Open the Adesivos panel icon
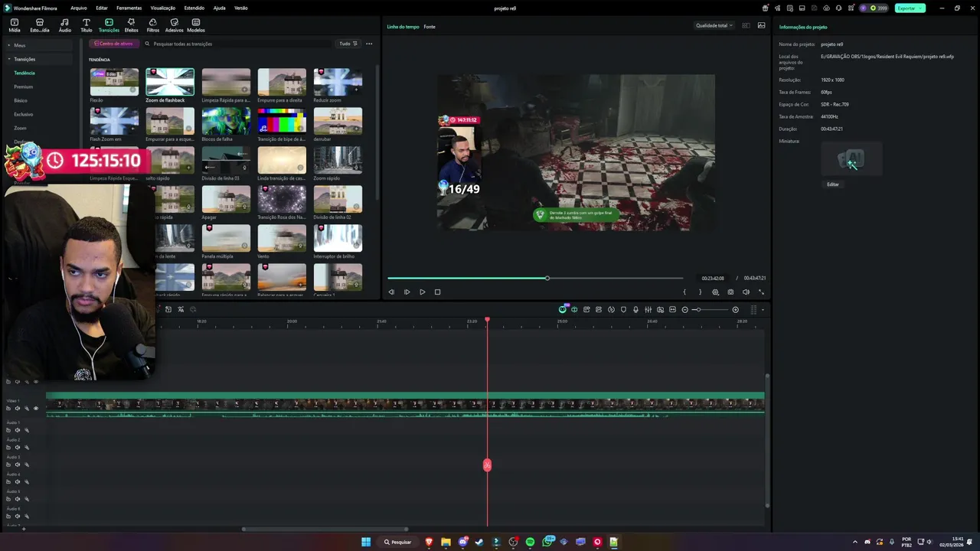 [174, 25]
